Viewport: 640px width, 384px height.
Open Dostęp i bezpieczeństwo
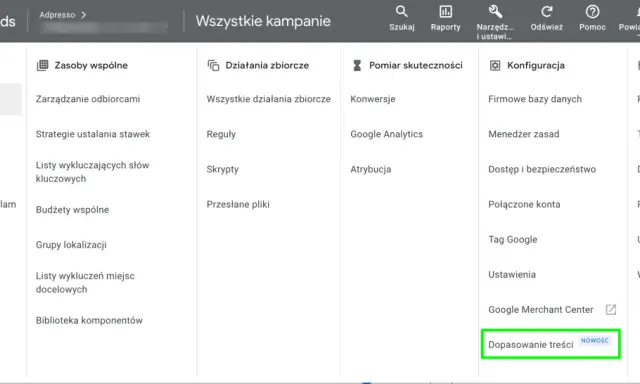pos(542,169)
